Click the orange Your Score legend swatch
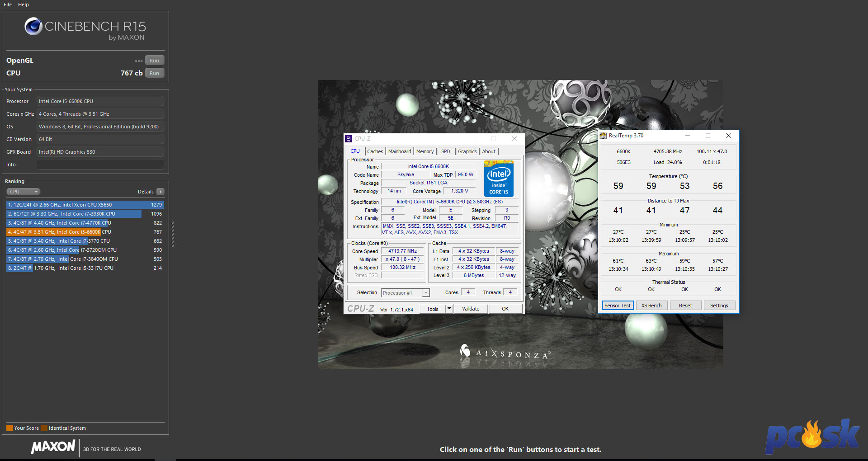 (9, 428)
